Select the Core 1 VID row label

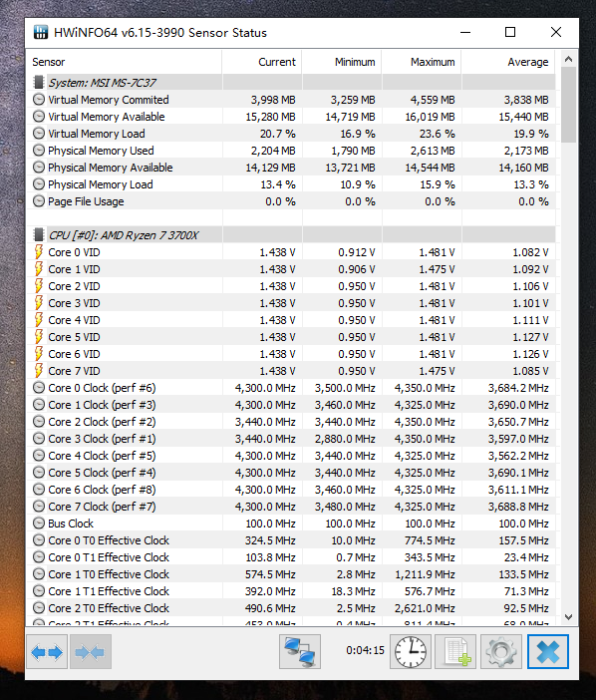click(74, 269)
